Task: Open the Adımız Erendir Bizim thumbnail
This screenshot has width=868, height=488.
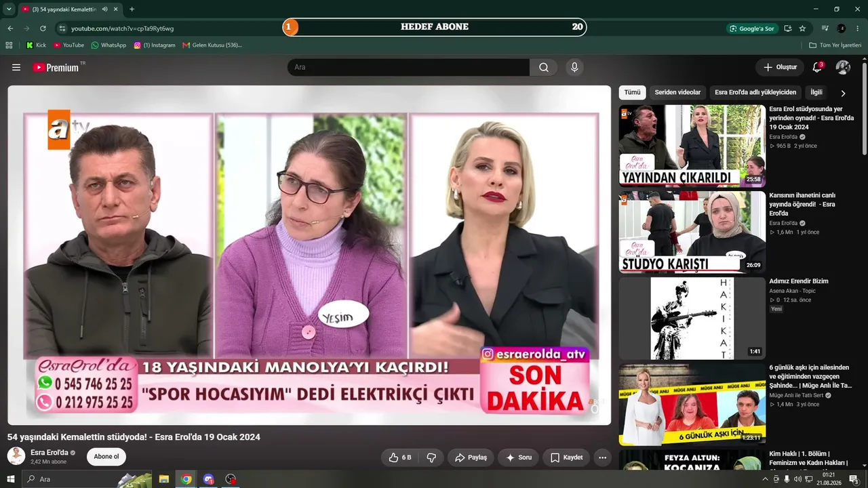Action: point(692,319)
